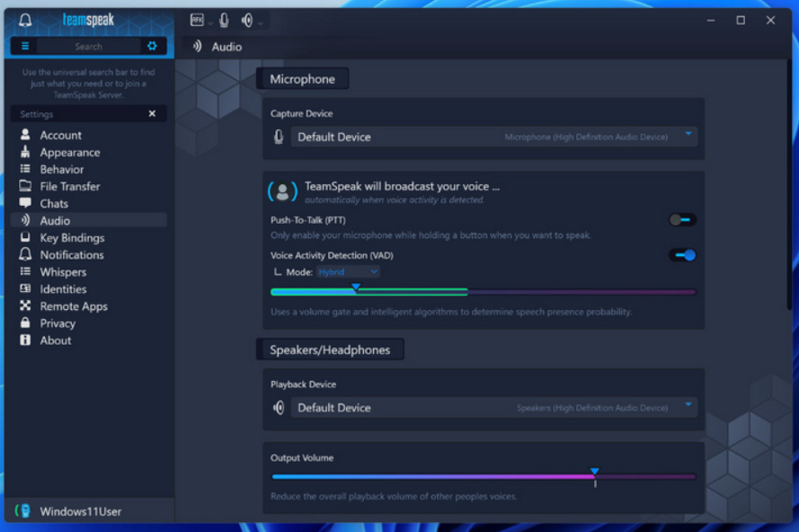Enable the Push-To-Talk (PTT) toggle
The height and width of the screenshot is (532, 799).
coord(682,219)
